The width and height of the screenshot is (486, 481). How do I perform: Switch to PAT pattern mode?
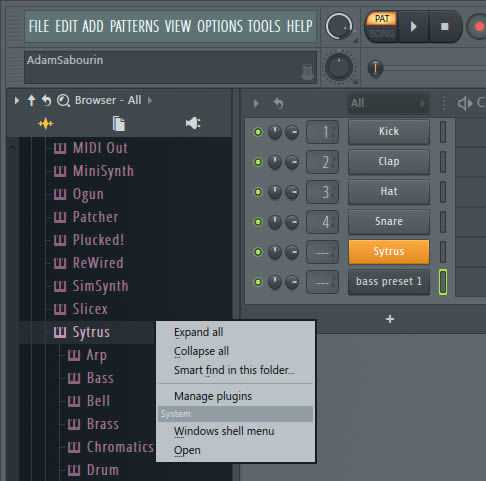click(382, 19)
